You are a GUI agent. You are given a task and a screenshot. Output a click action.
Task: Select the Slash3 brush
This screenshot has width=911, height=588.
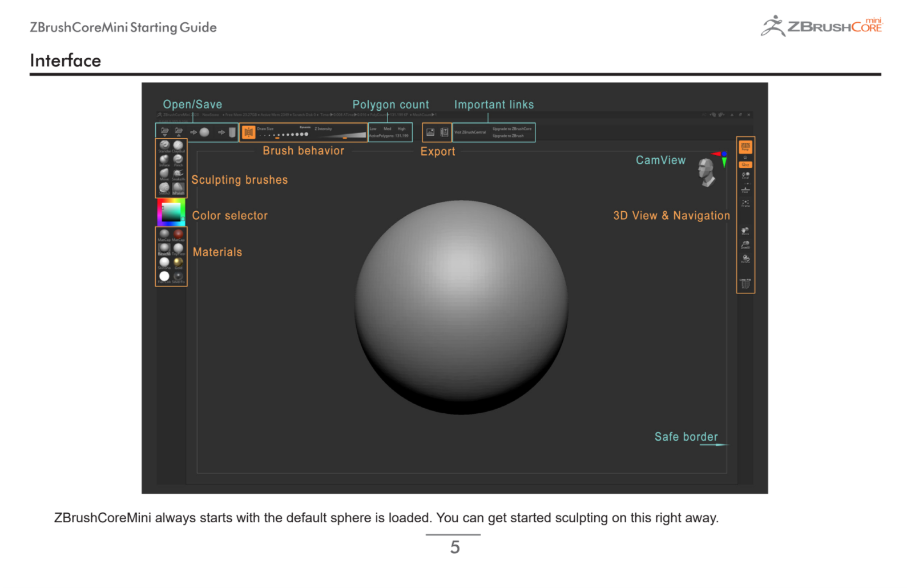(x=164, y=188)
